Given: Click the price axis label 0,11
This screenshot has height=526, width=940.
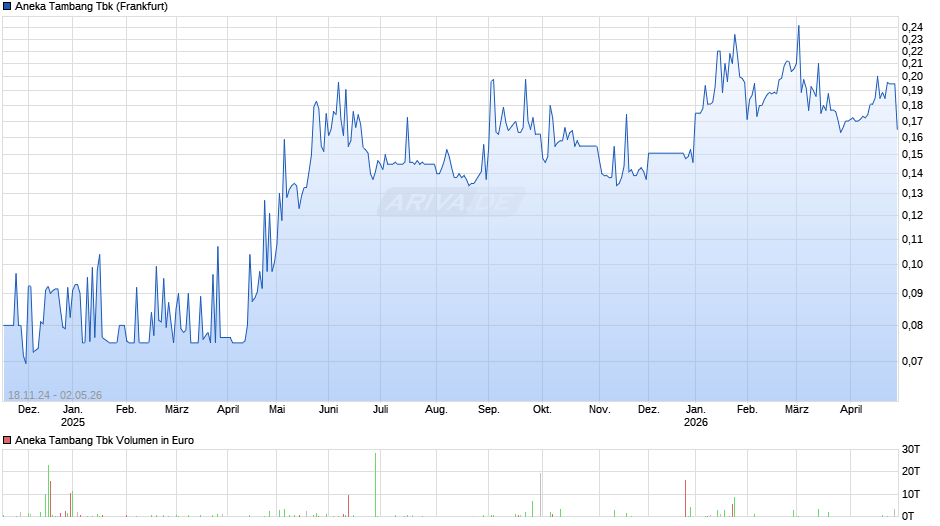Looking at the screenshot, I should (x=912, y=239).
